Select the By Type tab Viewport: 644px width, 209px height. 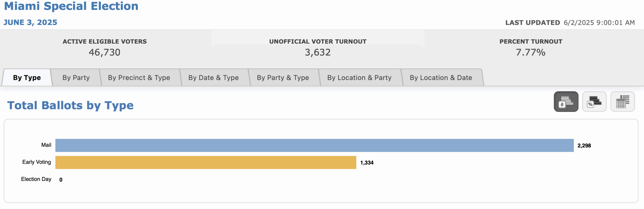[x=27, y=78]
